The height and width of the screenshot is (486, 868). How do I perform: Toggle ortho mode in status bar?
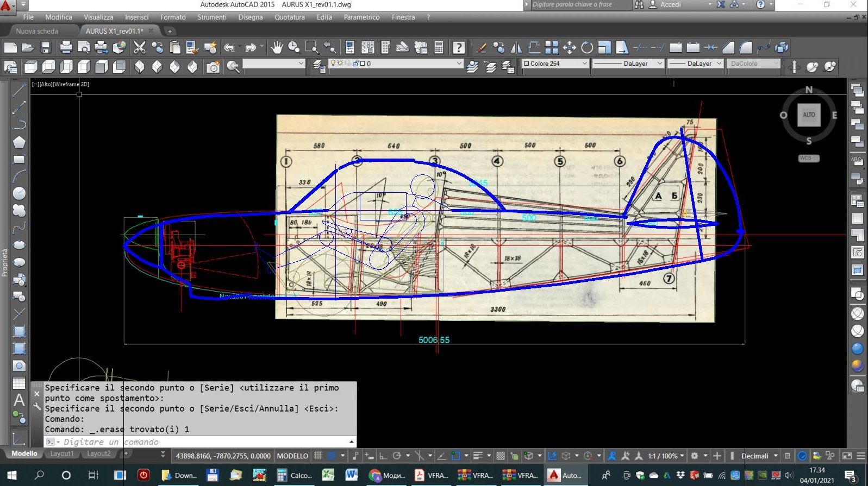coord(383,456)
